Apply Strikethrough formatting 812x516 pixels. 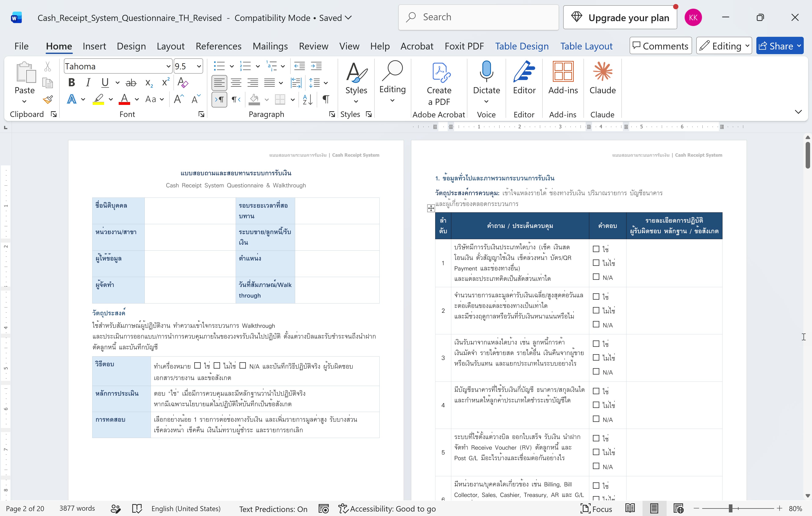[x=131, y=82]
